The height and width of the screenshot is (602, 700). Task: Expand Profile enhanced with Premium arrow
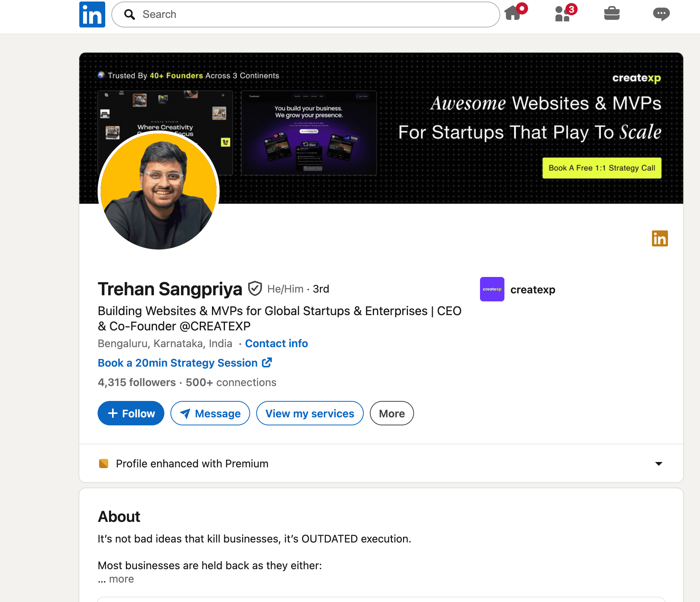658,464
